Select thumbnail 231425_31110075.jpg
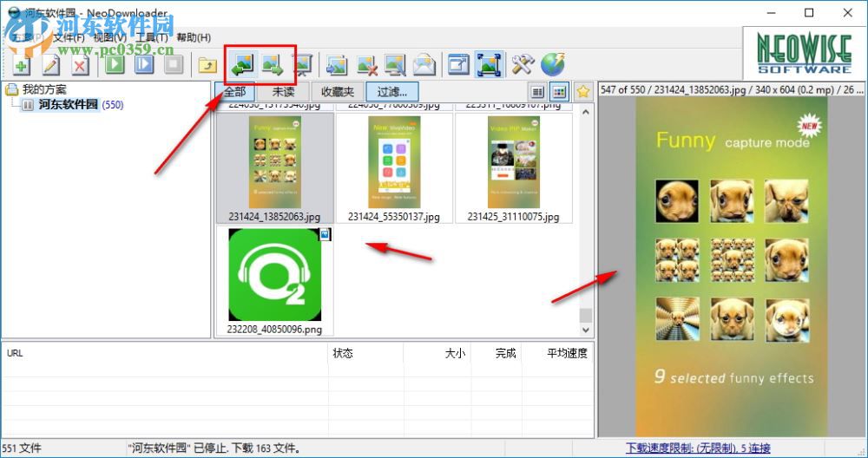Image resolution: width=868 pixels, height=458 pixels. (513, 168)
